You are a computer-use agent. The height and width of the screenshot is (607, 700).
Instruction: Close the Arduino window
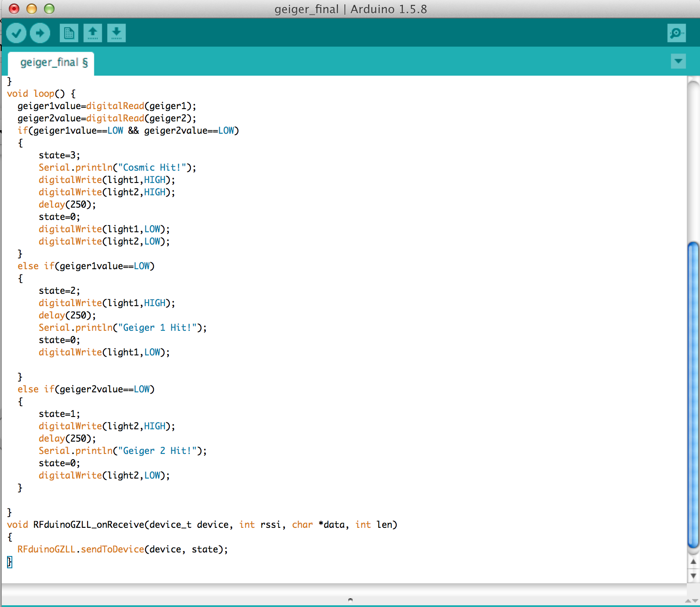point(14,9)
